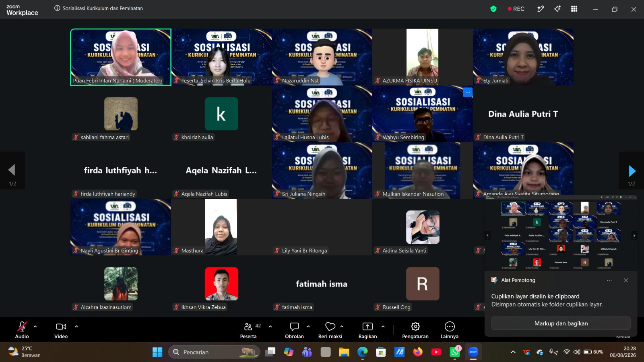
Task: Open battery status showing 60%
Action: [593, 352]
